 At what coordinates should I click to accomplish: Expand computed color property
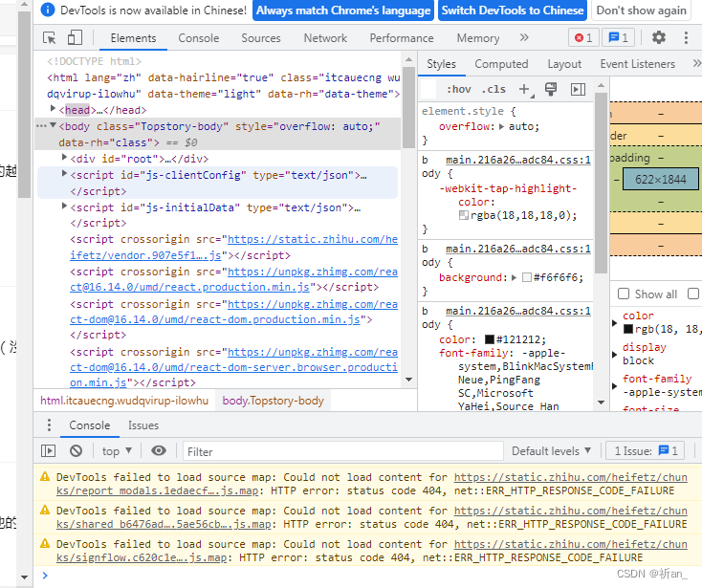pos(615,322)
